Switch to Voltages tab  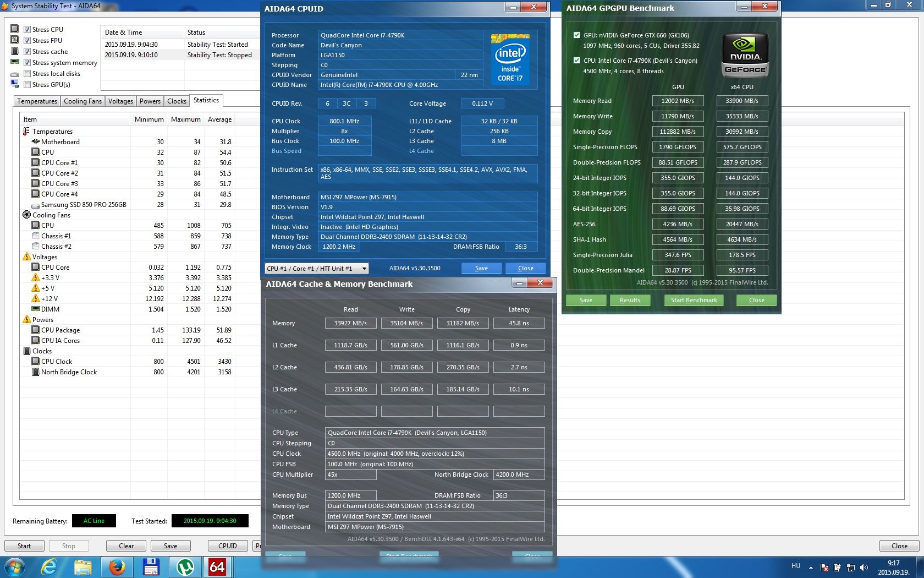[x=120, y=101]
